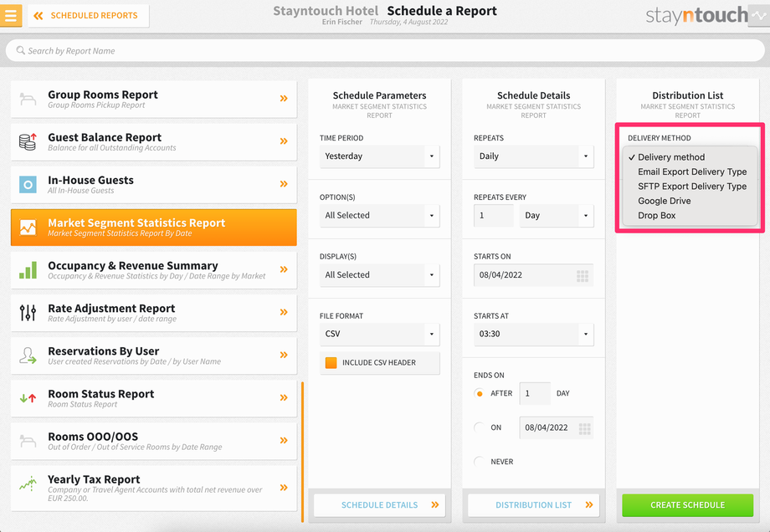Choose Drop Box delivery option
This screenshot has height=532, width=770.
(x=690, y=216)
